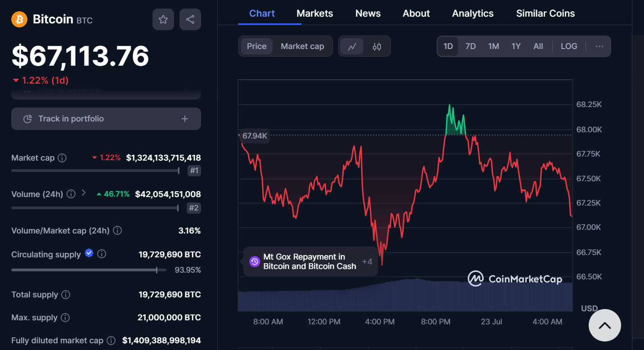This screenshot has width=644, height=350.
Task: Click market cap value $1,324,133,715,418
Action: 163,158
